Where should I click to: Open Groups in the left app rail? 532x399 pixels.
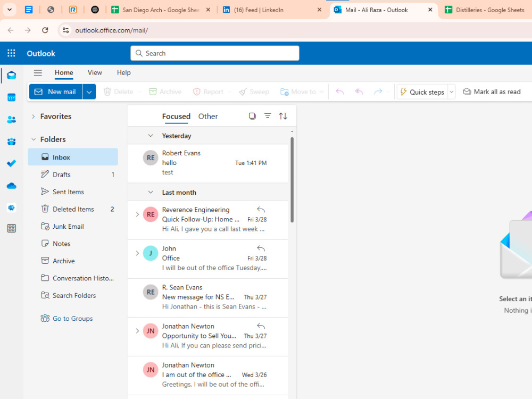12,142
